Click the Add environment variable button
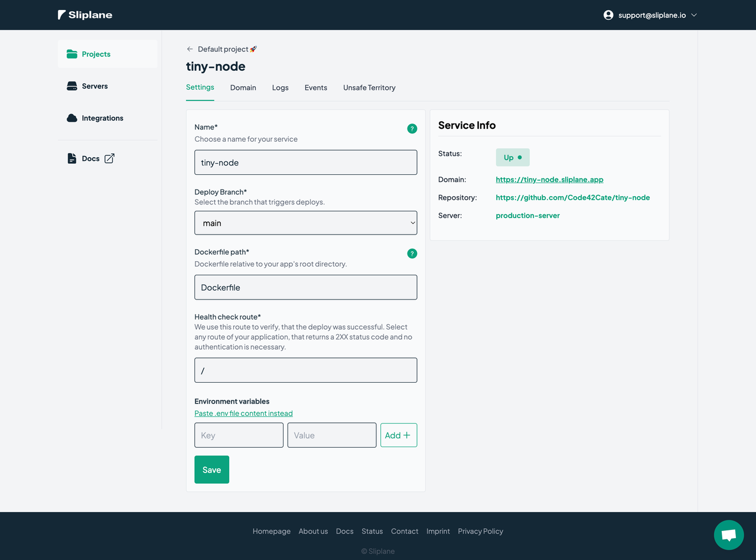The image size is (756, 560). tap(399, 435)
